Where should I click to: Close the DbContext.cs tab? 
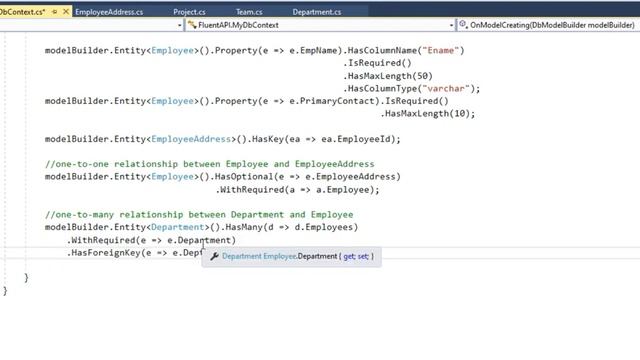click(66, 12)
